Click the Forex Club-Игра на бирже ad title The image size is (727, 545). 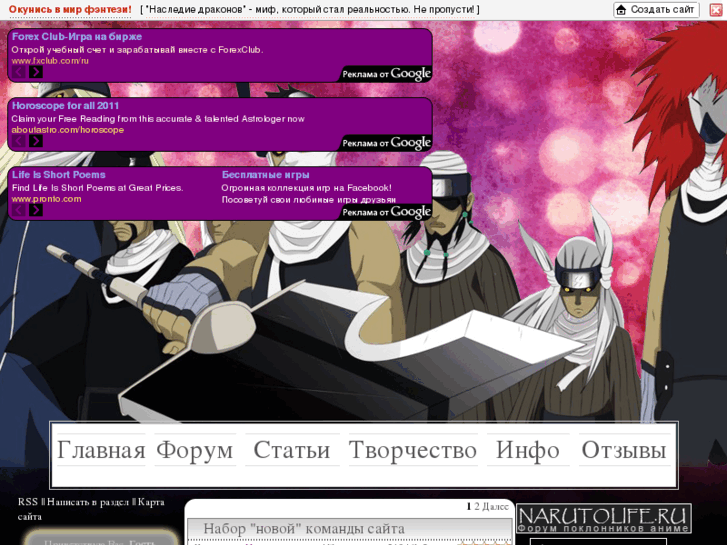click(x=77, y=37)
